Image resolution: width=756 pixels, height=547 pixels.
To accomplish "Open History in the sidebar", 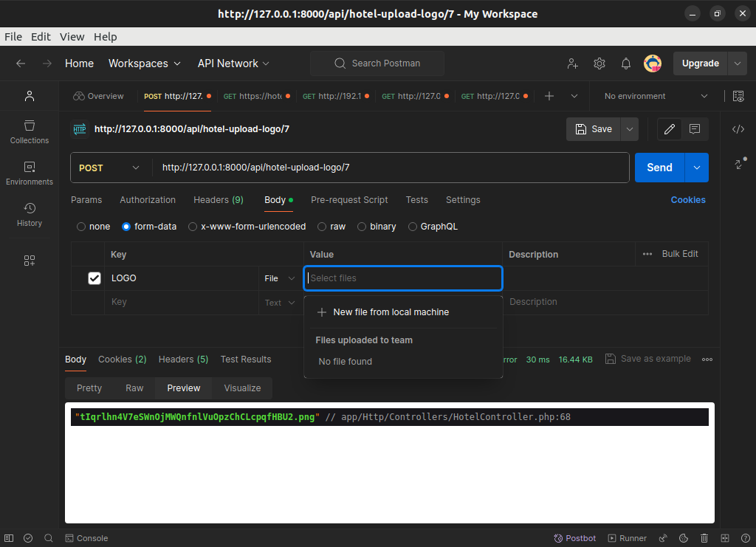I will click(x=30, y=215).
